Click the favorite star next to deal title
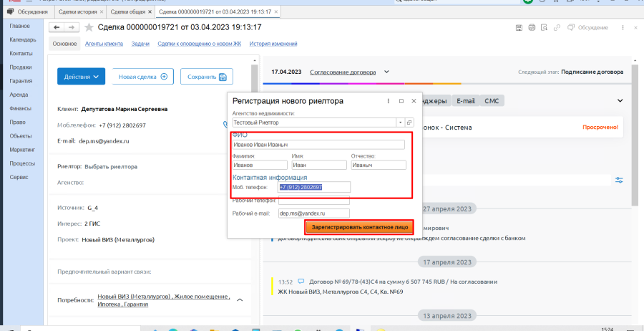Viewport: 644px width, 331px height. 89,27
